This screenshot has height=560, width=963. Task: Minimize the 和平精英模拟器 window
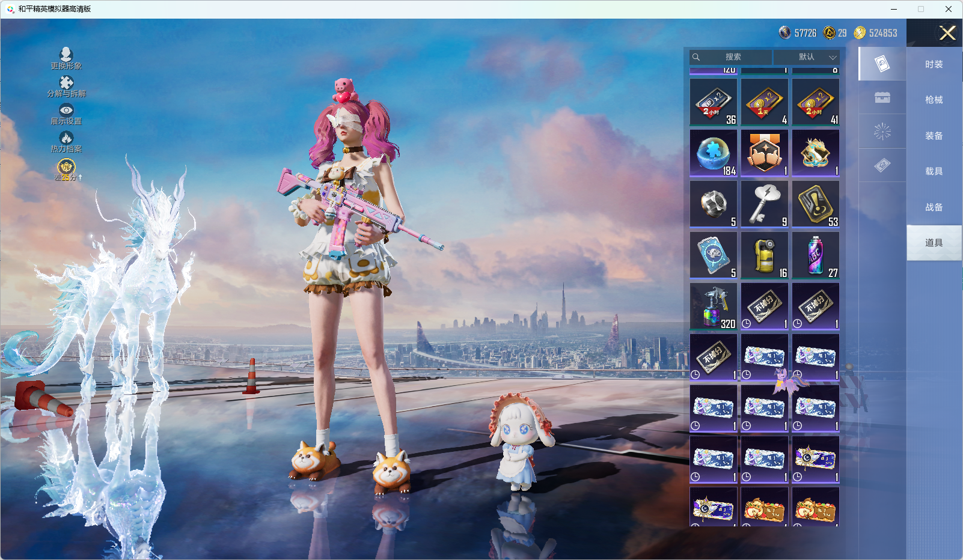click(x=894, y=9)
